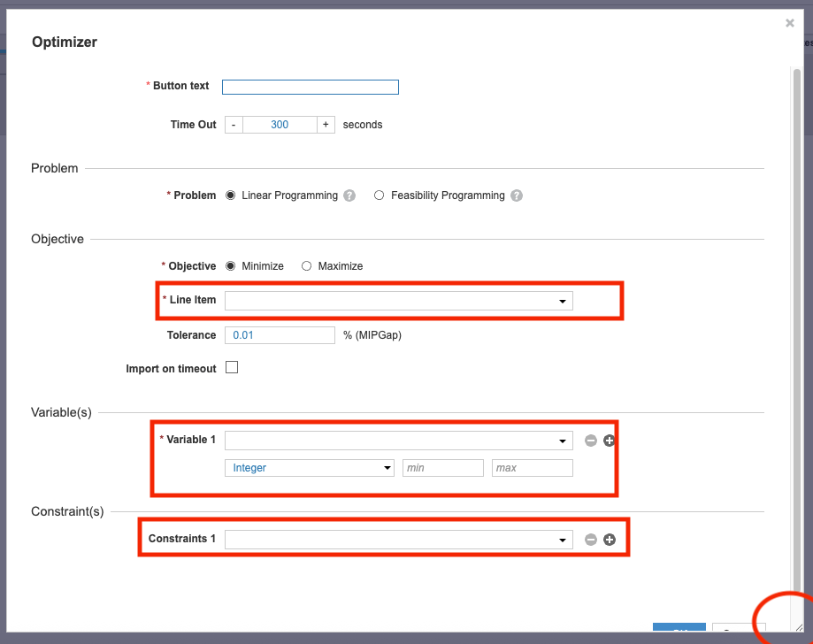Select the Minimize objective option
813x644 pixels.
click(x=231, y=266)
